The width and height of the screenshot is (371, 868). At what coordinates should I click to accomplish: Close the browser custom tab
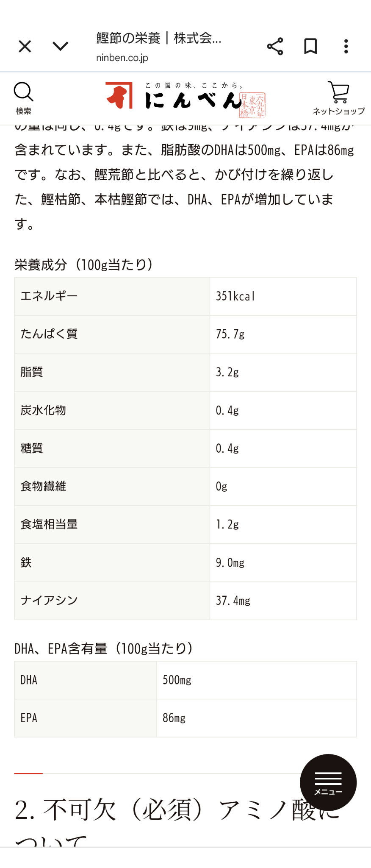25,46
